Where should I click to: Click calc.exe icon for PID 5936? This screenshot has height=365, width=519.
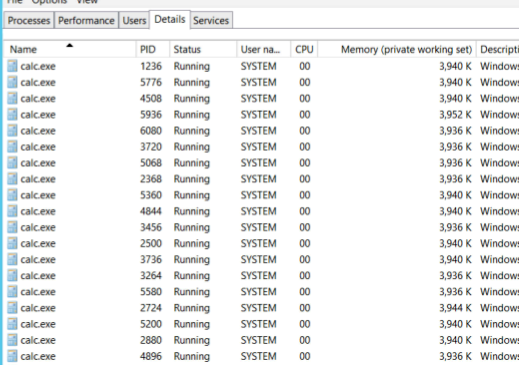pyautogui.click(x=12, y=114)
